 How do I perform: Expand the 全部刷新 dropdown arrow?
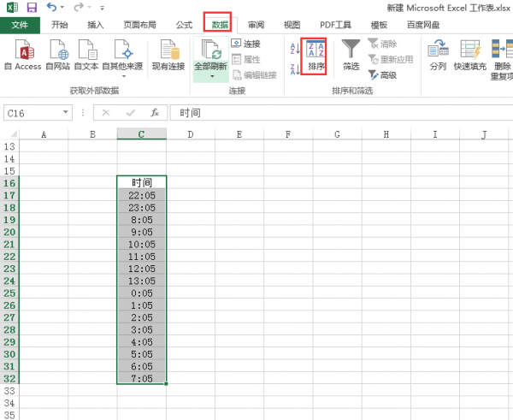pyautogui.click(x=212, y=77)
